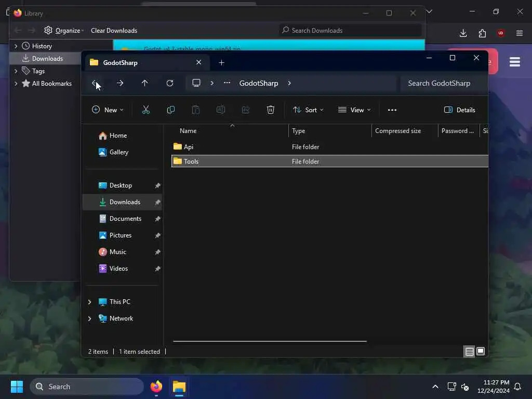532x399 pixels.
Task: Open Documents in navigation pane
Action: tap(125, 219)
